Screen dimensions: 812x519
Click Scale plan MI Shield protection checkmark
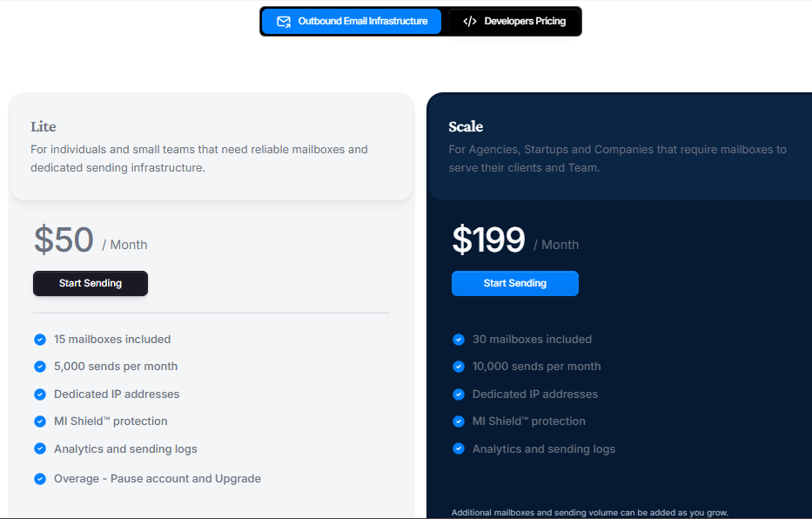click(459, 421)
